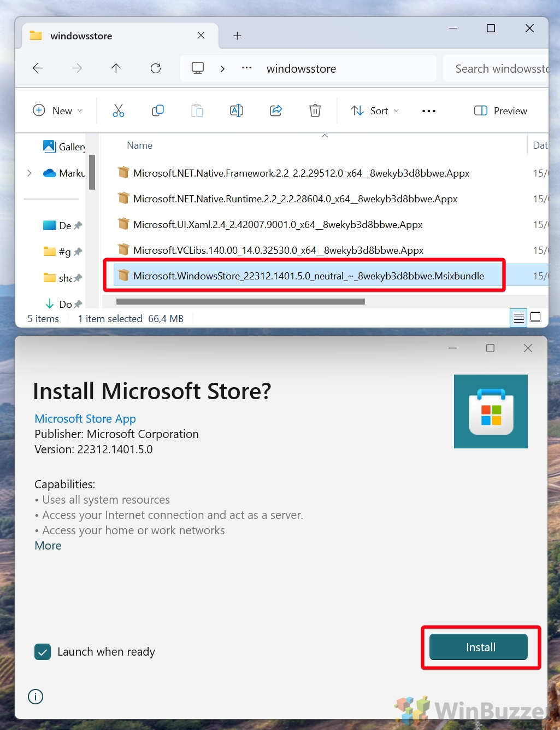Image resolution: width=560 pixels, height=730 pixels.
Task: Close the windowsstore tab
Action: (x=201, y=36)
